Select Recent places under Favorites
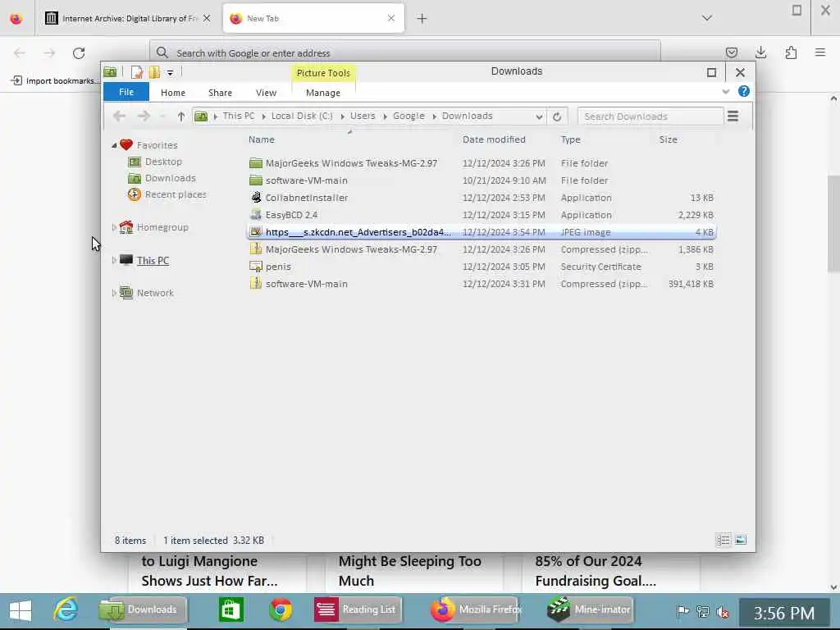The image size is (840, 630). click(x=176, y=194)
